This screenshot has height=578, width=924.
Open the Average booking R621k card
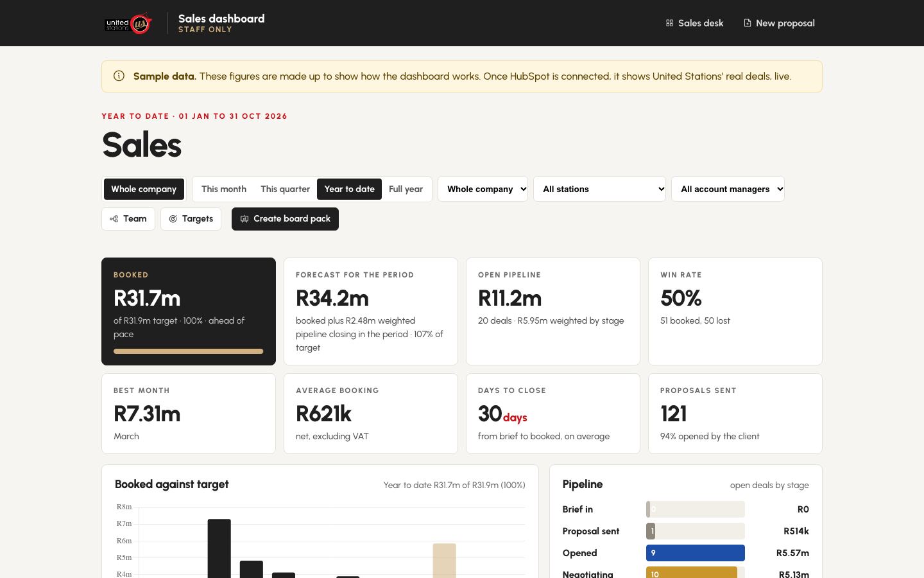coord(371,414)
